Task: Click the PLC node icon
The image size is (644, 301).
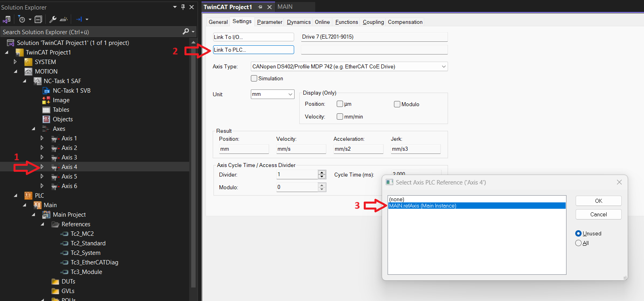Action: point(28,196)
